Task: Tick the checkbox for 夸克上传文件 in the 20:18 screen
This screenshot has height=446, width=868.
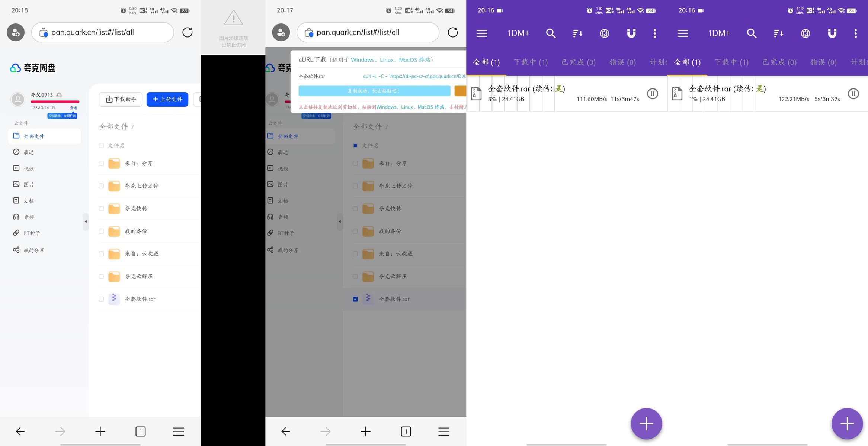Action: click(x=101, y=186)
